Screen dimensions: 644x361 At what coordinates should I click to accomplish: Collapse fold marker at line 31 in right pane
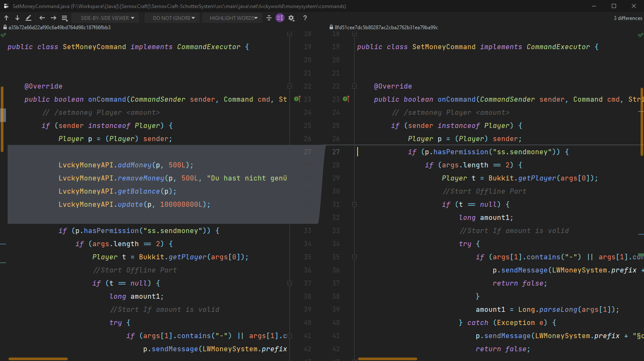(355, 204)
